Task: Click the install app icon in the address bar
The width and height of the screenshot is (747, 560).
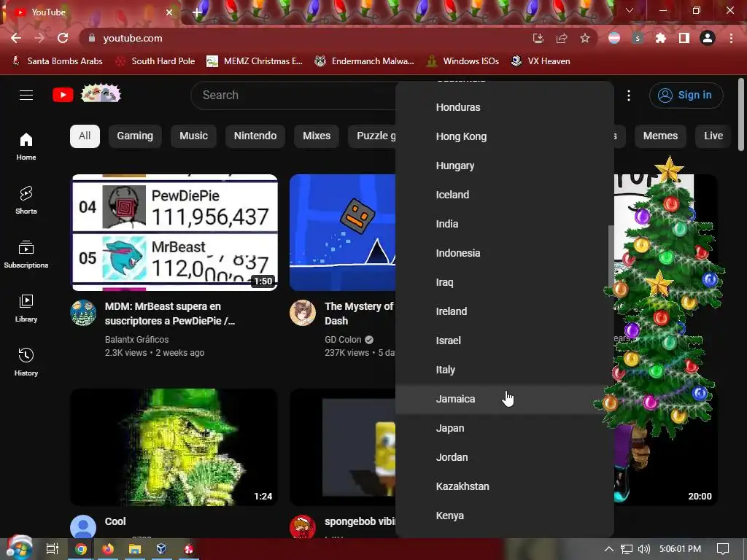Action: 538,38
